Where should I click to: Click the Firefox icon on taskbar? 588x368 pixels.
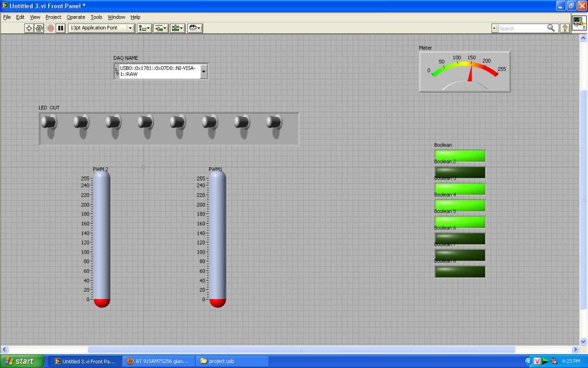[x=130, y=361]
